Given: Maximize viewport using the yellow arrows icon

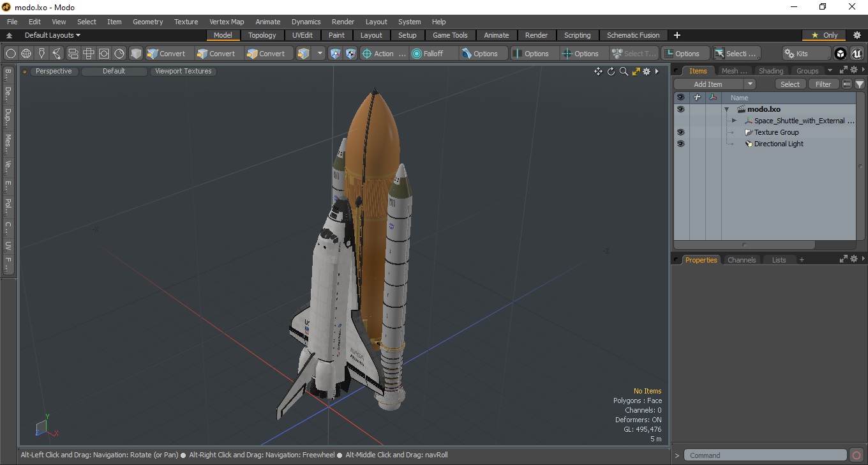Looking at the screenshot, I should 636,72.
